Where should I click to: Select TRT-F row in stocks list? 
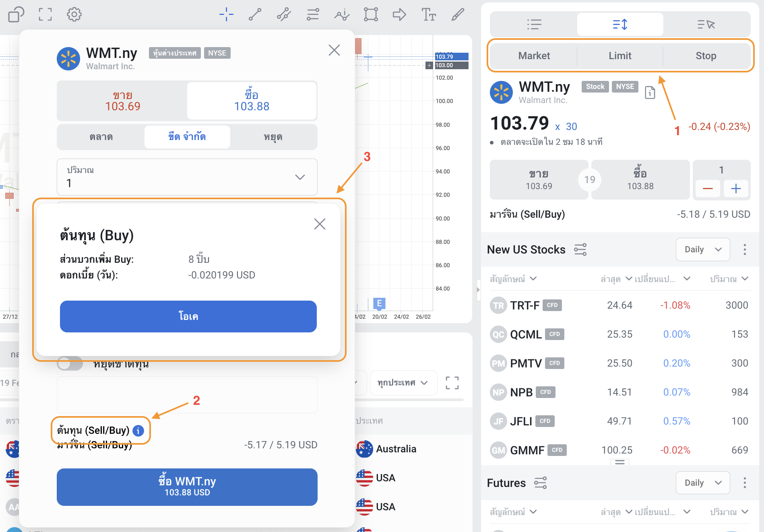coord(619,305)
